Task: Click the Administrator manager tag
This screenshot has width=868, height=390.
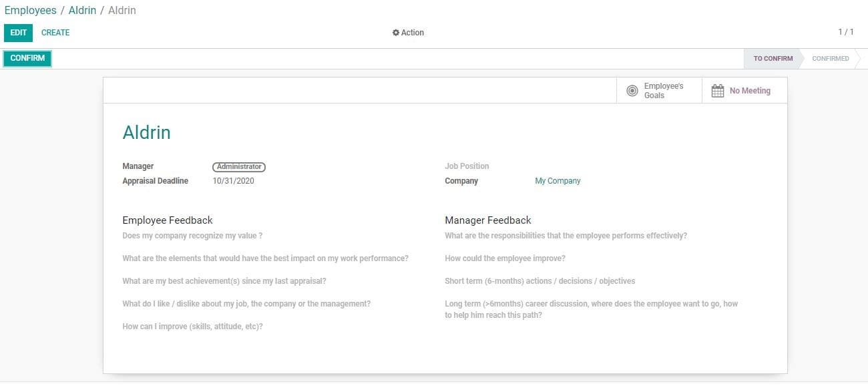Action: pos(239,166)
